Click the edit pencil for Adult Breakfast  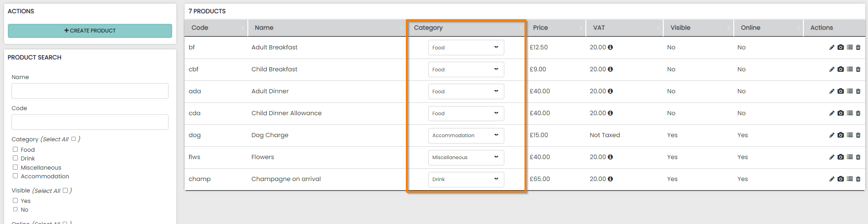pyautogui.click(x=832, y=48)
